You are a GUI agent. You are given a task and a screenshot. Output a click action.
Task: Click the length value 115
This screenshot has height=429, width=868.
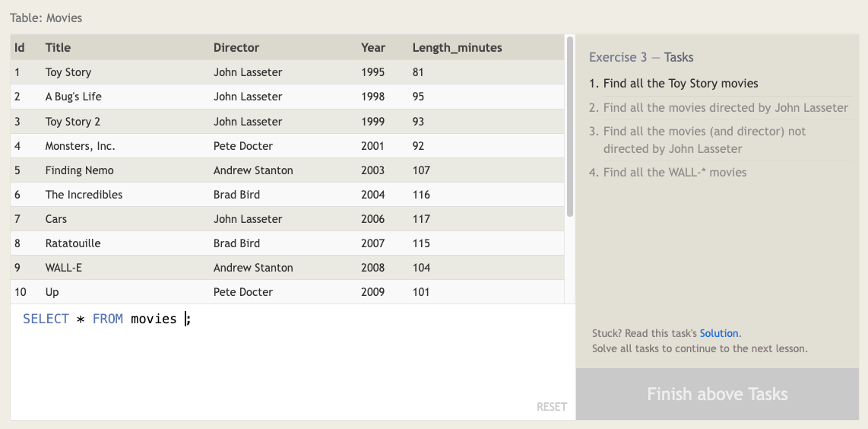421,243
